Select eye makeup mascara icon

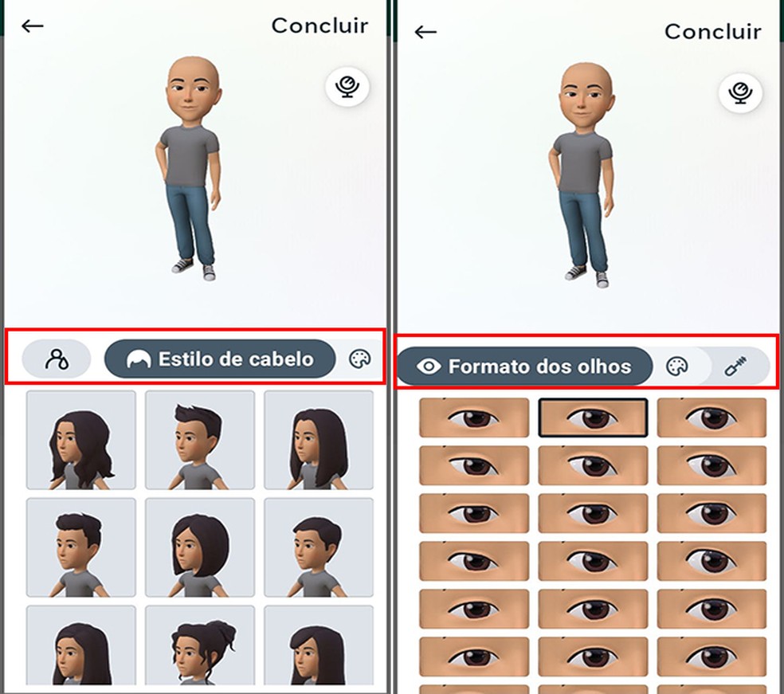point(735,366)
